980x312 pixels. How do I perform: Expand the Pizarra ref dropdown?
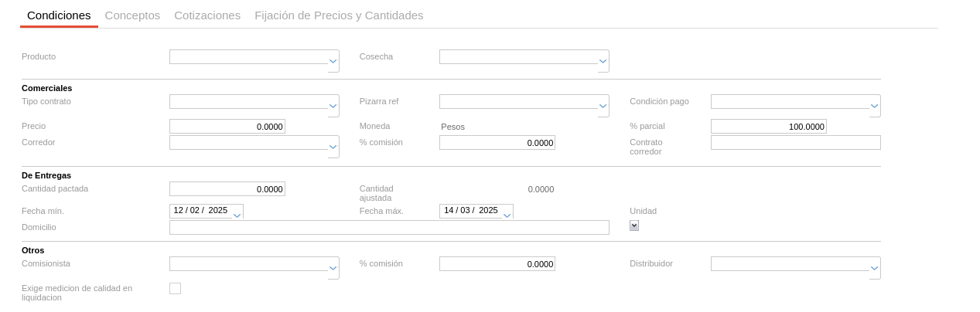coord(603,106)
